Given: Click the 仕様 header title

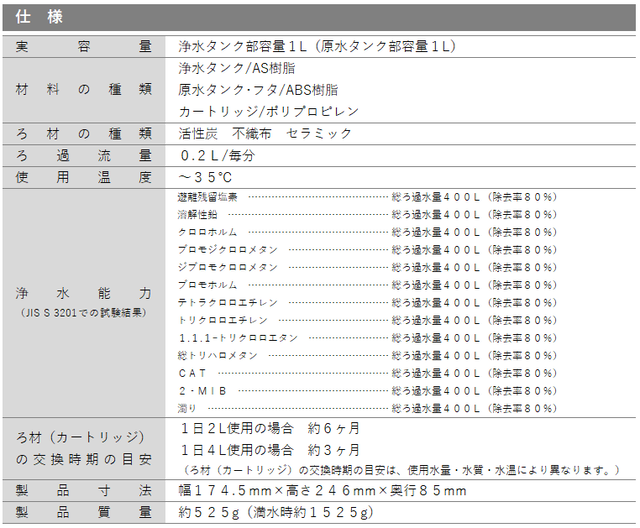Looking at the screenshot, I should [39, 17].
